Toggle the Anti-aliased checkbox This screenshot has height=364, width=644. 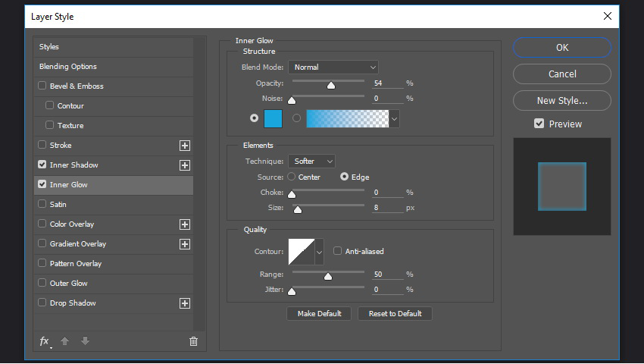(x=337, y=251)
